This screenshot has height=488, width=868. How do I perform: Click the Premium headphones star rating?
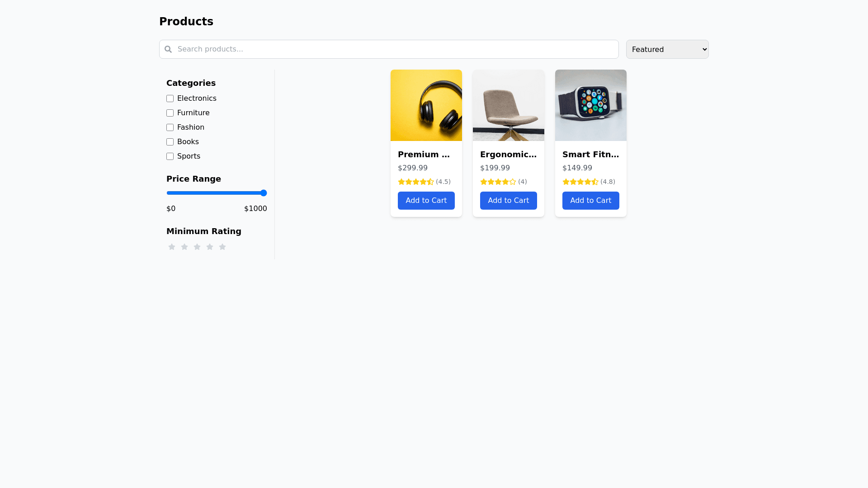pyautogui.click(x=415, y=182)
